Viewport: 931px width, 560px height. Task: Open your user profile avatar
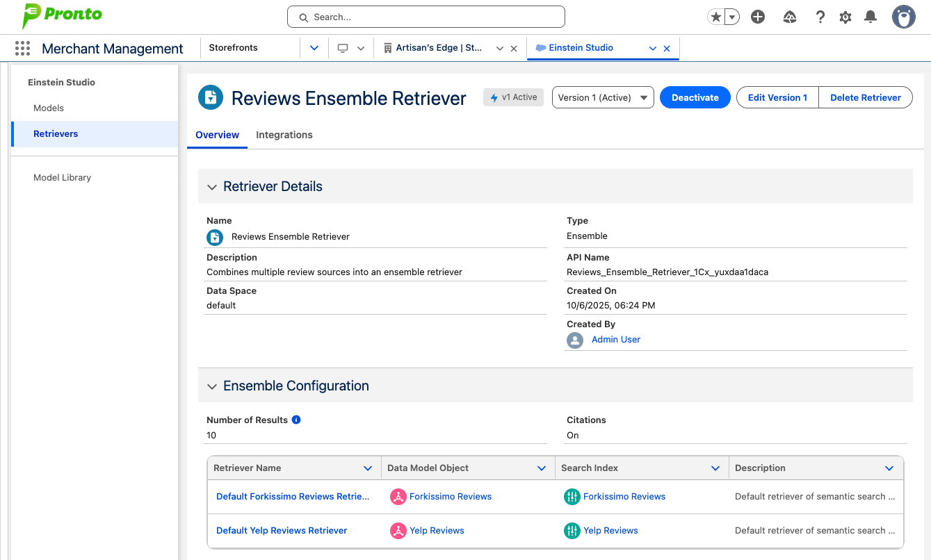pos(903,16)
